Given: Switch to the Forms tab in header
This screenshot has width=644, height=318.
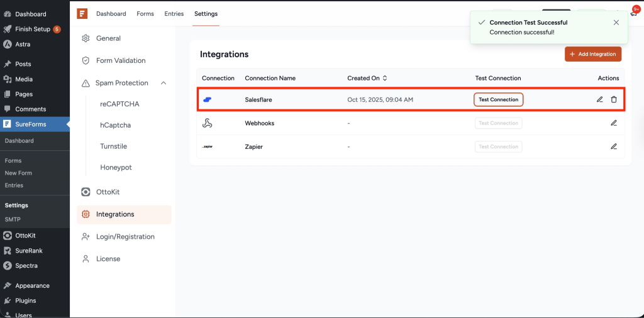Looking at the screenshot, I should (x=145, y=14).
